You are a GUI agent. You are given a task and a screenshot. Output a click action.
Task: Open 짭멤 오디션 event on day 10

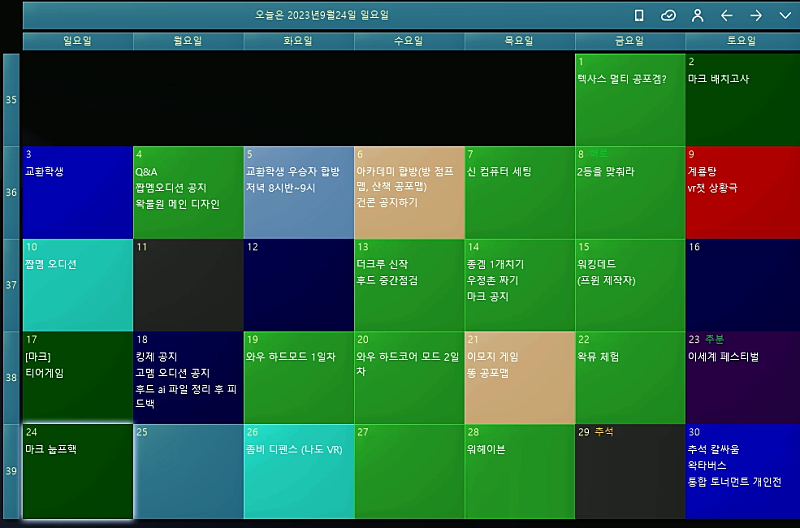(51, 264)
